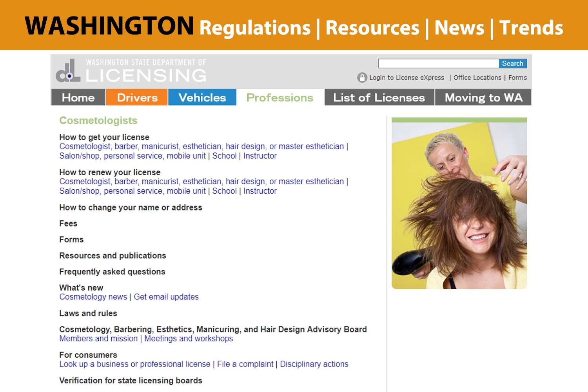Screen dimensions: 588x392
Task: Select the Professions tab
Action: click(280, 97)
